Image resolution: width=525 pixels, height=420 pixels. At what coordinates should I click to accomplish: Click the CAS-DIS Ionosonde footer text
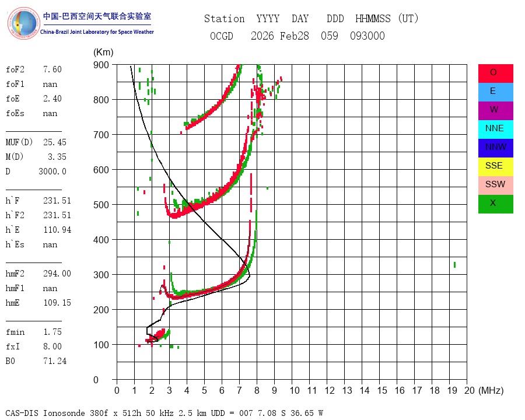[164, 413]
